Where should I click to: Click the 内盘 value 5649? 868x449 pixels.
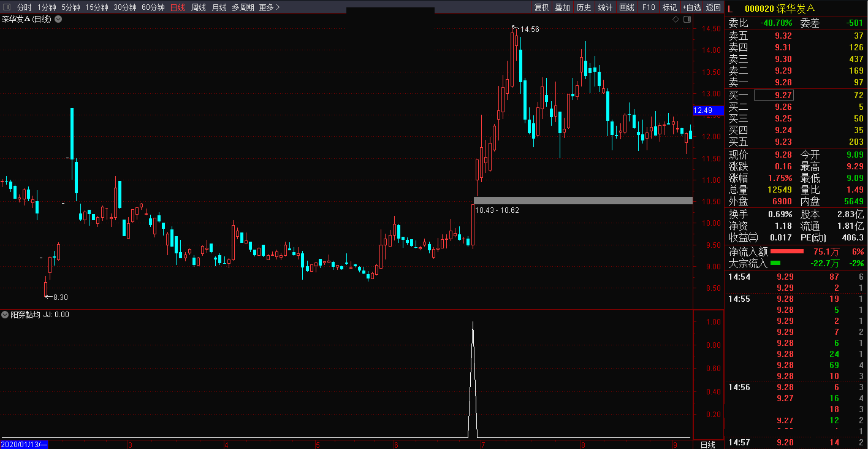853,201
